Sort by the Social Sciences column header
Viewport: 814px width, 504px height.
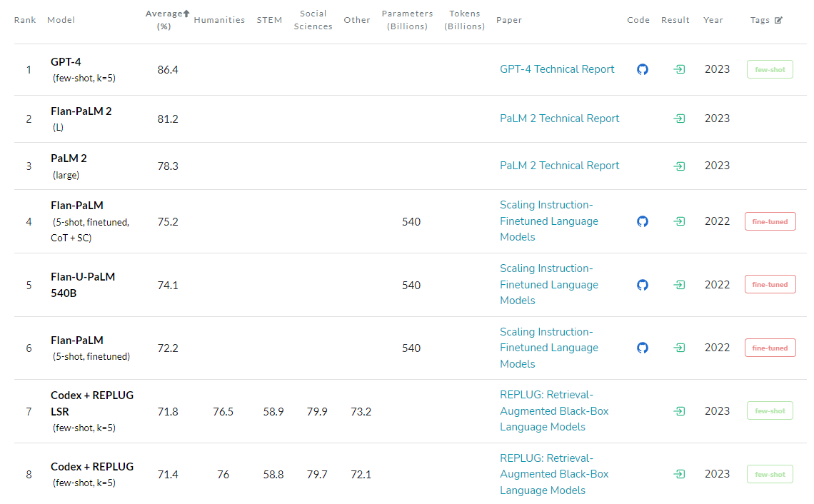313,20
